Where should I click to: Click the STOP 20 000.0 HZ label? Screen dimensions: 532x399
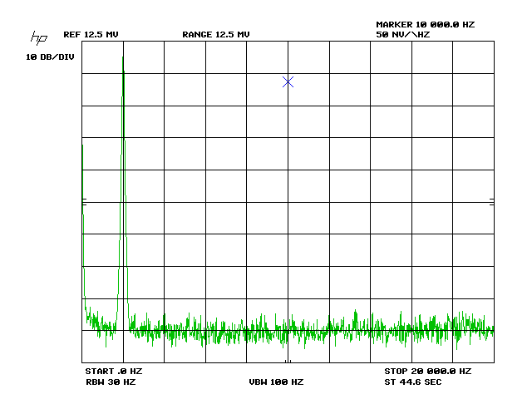[428, 371]
